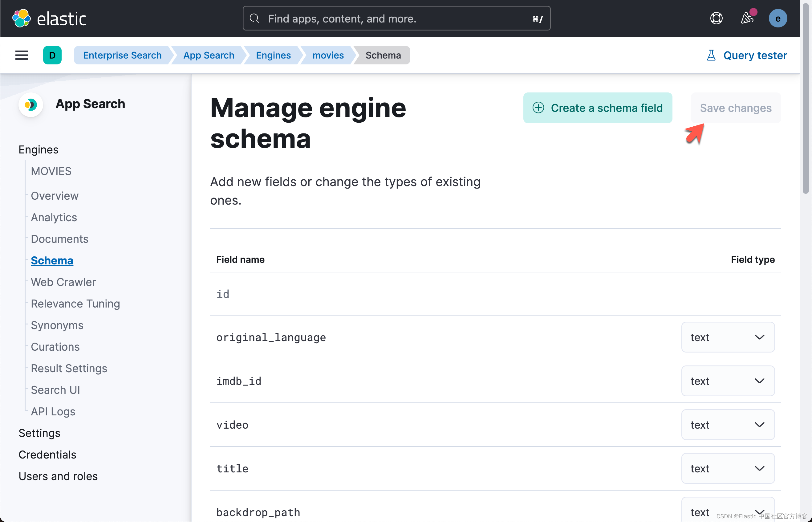Open Credentials in the sidebar

47,455
